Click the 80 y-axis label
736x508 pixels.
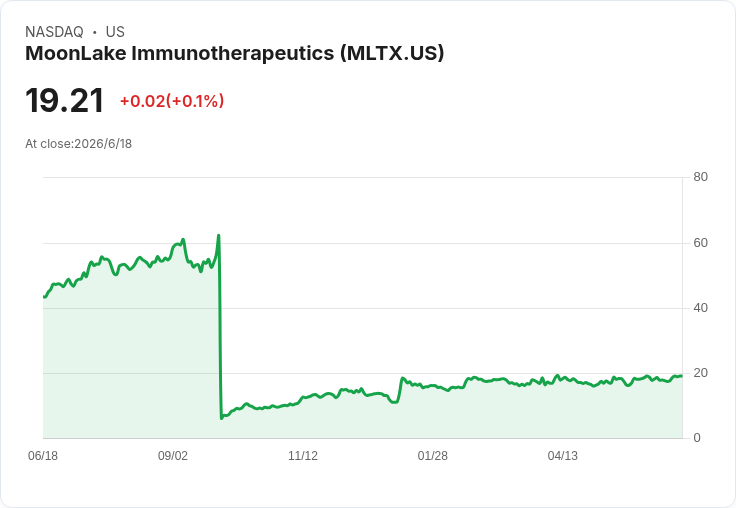pos(700,177)
